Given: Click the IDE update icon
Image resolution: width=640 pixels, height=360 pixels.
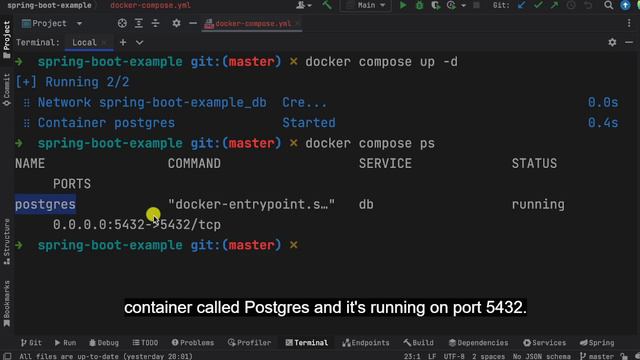Looking at the screenshot, I should point(625,5).
